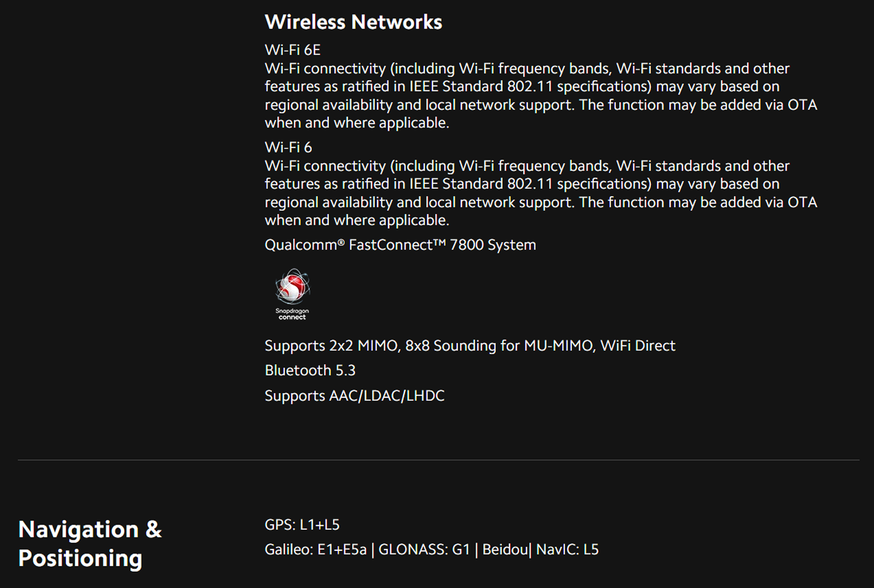Click the Wi-Fi 6 label

pos(288,147)
